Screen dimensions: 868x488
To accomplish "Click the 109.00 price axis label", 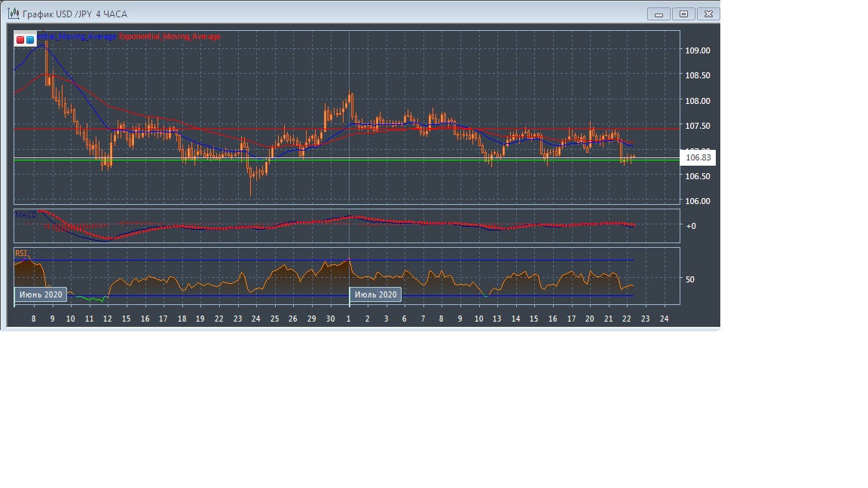I will pos(697,50).
